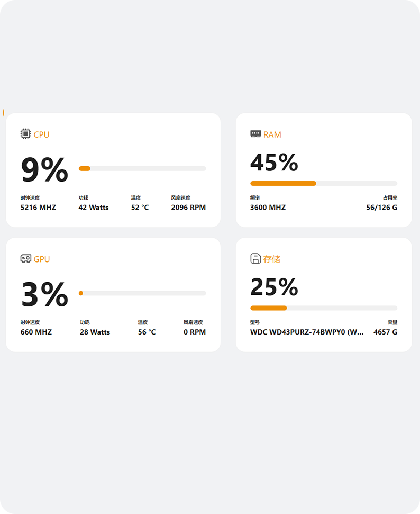The image size is (420, 514).
Task: Click the RAM usage progress bar
Action: tap(324, 183)
